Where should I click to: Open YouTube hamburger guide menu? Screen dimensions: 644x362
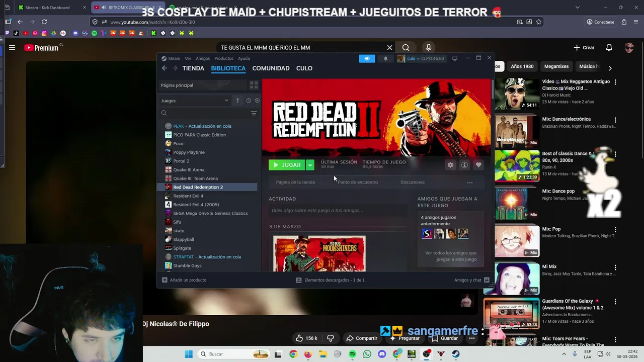12,48
